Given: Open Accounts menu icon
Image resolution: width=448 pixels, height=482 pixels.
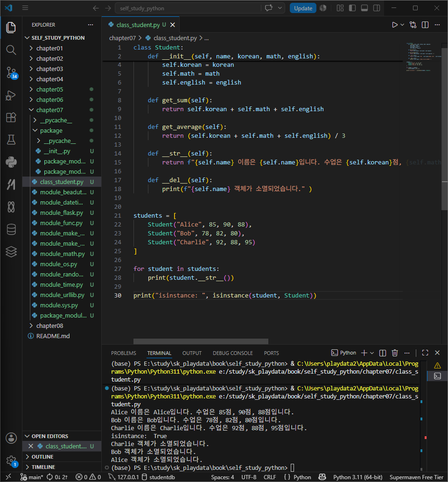Looking at the screenshot, I should (x=11, y=438).
